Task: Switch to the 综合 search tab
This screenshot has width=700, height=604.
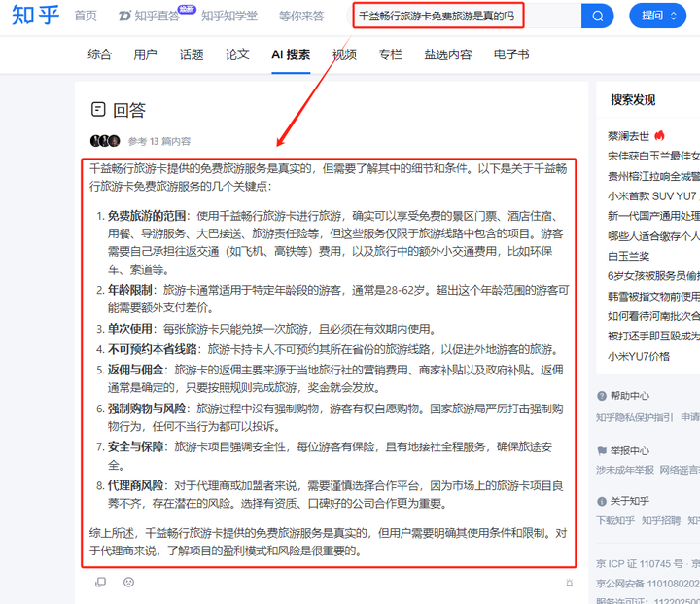Action: [99, 54]
